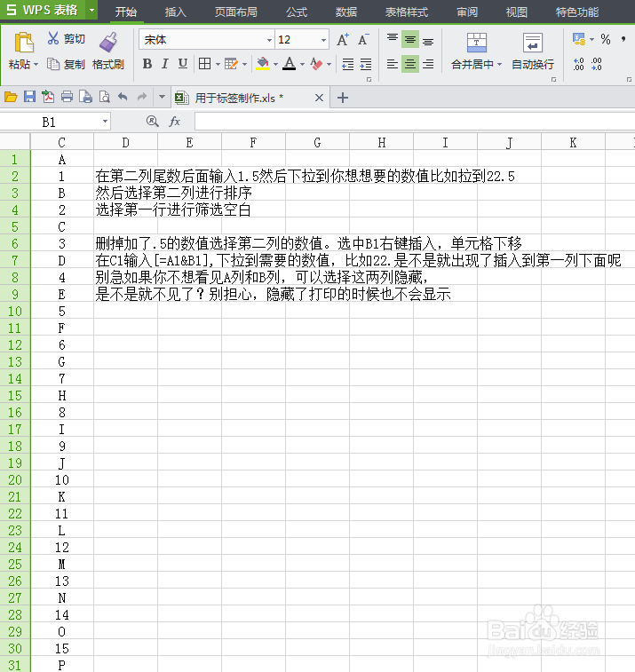The image size is (635, 672).
Task: Toggle Italic formatting
Action: coord(164,64)
